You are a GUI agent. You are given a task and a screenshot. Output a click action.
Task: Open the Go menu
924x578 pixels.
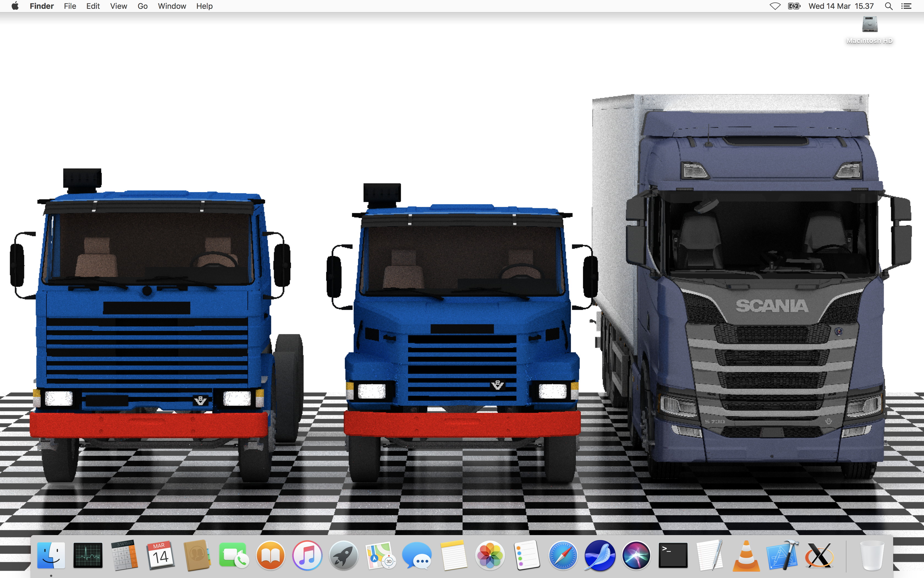[x=142, y=6]
